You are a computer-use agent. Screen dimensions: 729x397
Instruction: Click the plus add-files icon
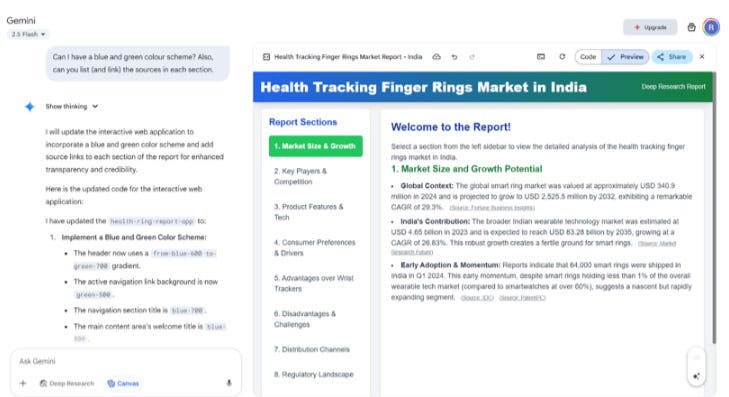pos(23,384)
